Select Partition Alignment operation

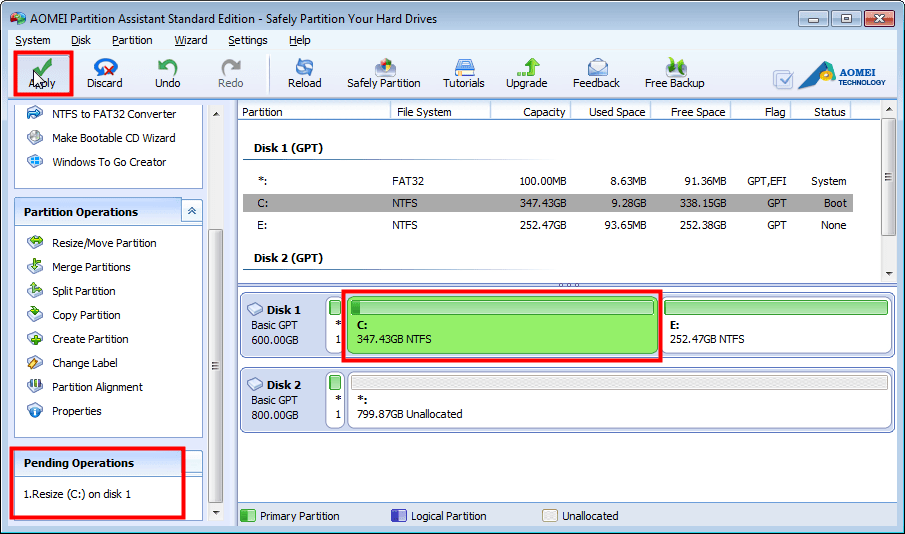click(85, 387)
